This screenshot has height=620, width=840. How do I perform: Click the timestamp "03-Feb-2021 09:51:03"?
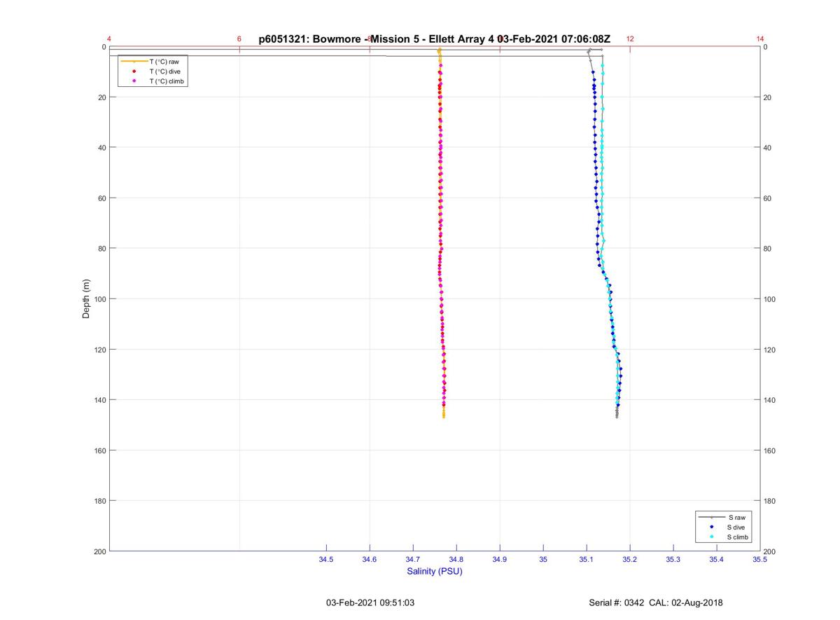(x=370, y=602)
